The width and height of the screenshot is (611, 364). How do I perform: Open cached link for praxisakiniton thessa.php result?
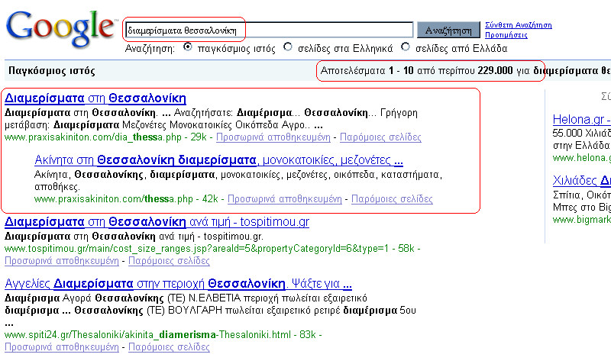click(x=284, y=199)
